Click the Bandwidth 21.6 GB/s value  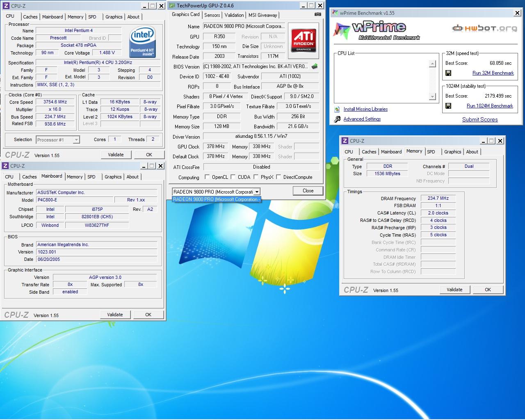tap(298, 126)
